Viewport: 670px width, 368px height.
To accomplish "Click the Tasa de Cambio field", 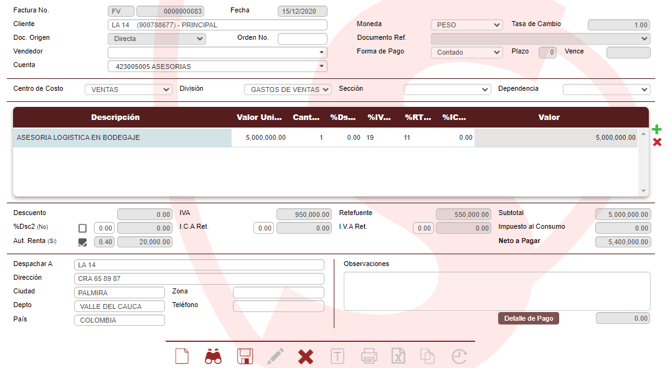I will pyautogui.click(x=619, y=25).
